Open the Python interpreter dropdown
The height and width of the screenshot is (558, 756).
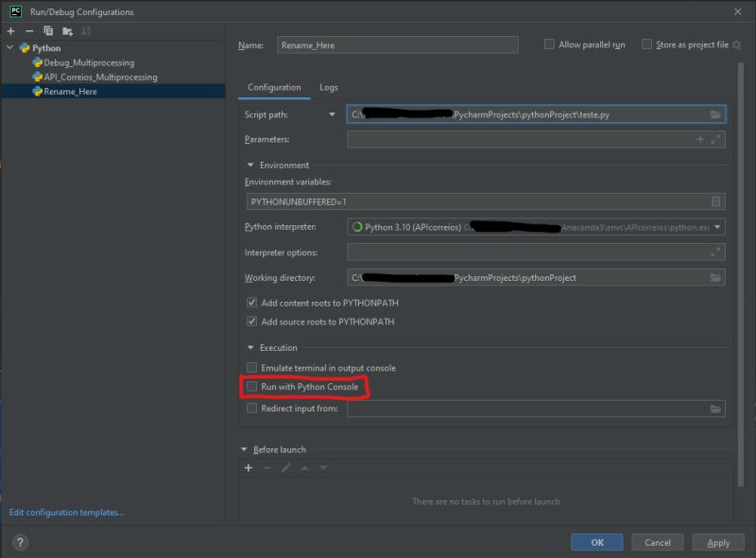coord(716,227)
